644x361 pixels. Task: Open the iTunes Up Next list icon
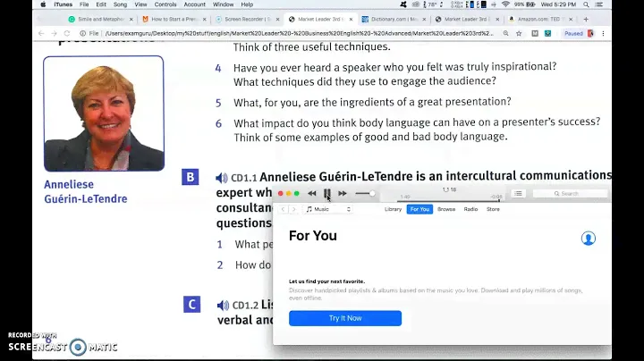518,193
